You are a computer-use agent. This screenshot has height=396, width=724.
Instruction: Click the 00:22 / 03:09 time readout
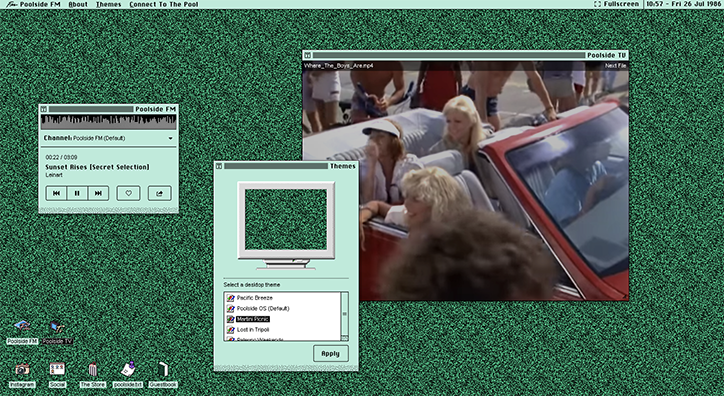61,157
